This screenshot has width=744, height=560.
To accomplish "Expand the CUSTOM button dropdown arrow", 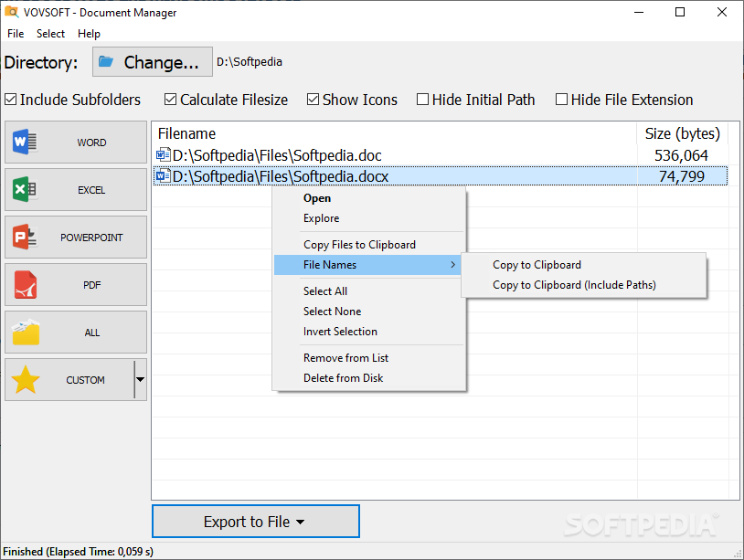I will point(141,379).
